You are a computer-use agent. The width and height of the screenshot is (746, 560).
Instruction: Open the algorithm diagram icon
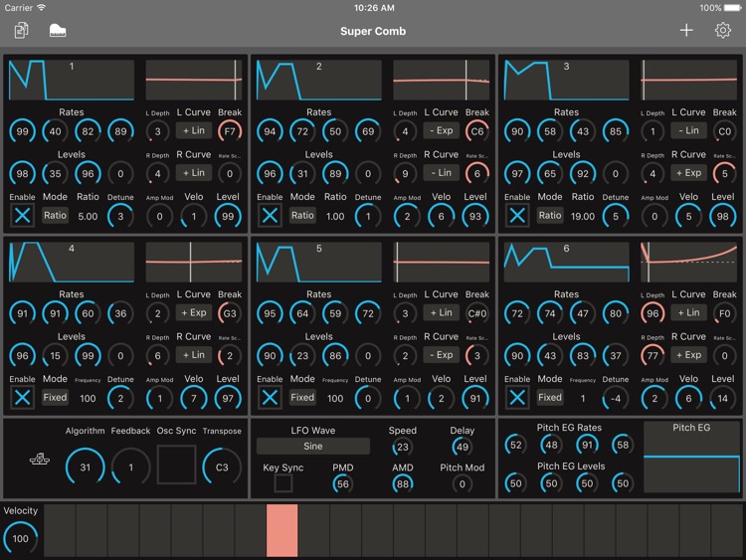coord(40,459)
